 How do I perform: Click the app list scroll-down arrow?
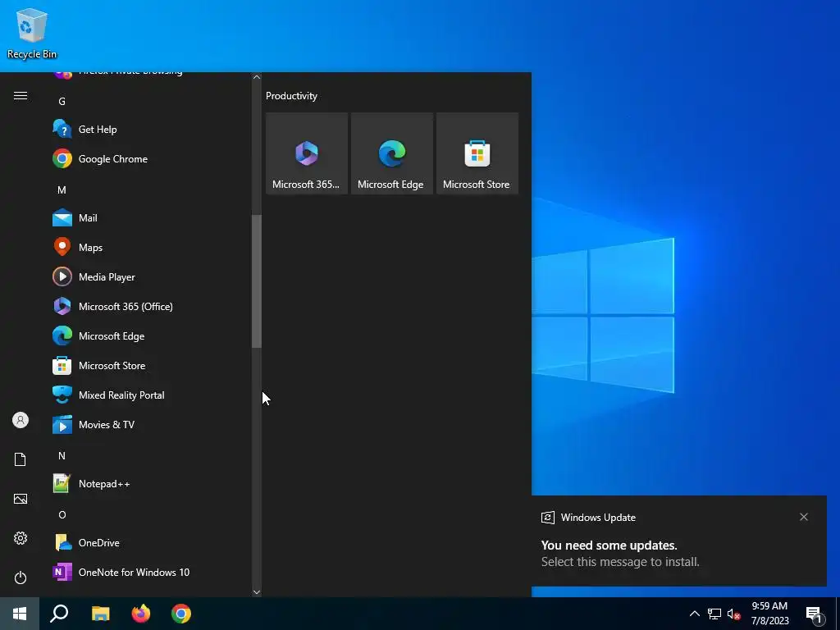257,592
